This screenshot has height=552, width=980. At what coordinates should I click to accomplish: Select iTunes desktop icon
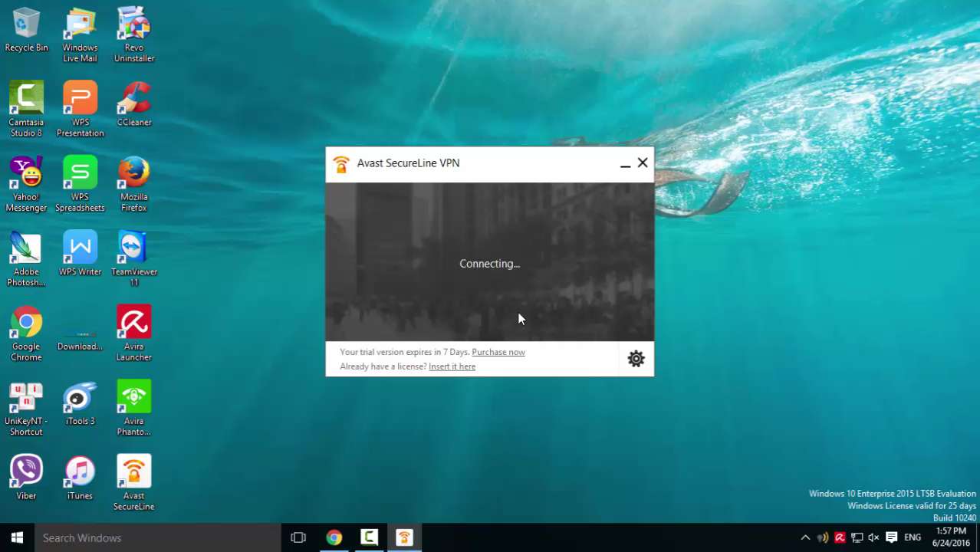tap(80, 478)
